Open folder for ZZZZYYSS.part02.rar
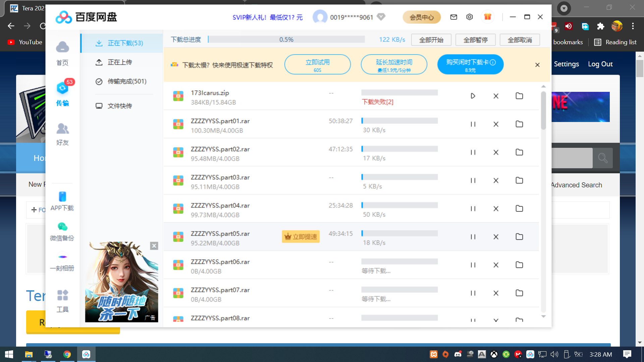Screen dimensions: 644x362 [519, 152]
